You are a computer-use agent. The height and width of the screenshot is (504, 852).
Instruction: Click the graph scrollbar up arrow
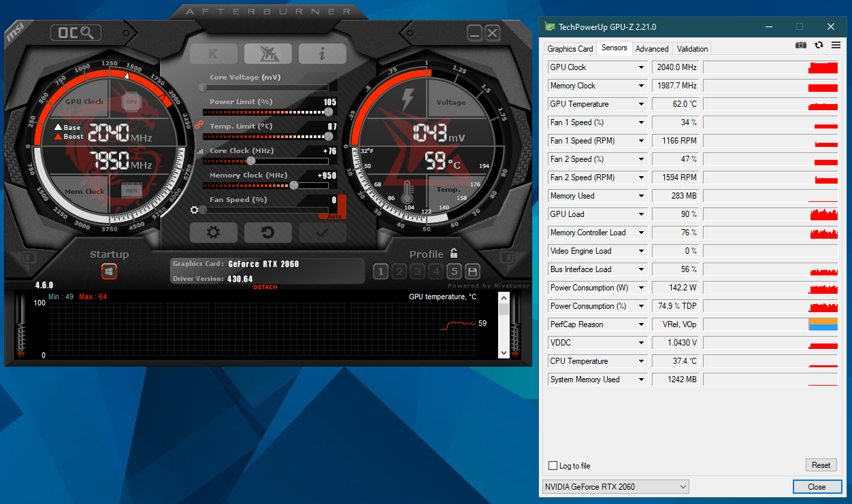click(x=504, y=297)
